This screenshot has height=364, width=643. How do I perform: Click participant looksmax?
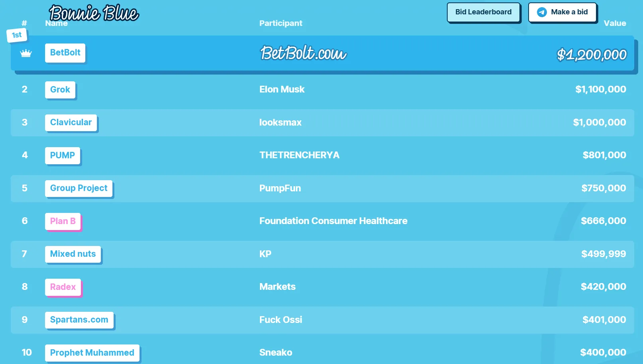click(x=280, y=122)
